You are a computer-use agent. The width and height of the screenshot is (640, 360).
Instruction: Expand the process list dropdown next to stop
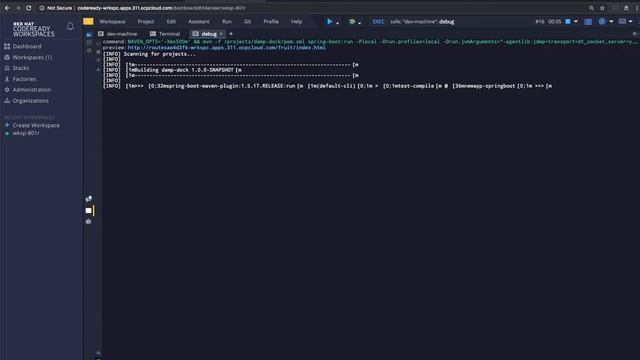[576, 22]
